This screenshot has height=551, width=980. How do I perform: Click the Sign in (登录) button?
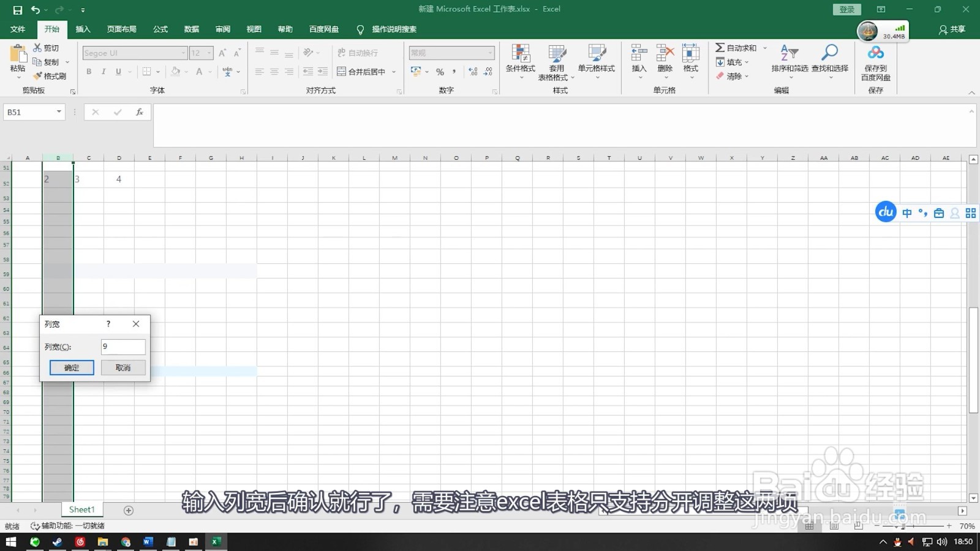[x=847, y=10]
